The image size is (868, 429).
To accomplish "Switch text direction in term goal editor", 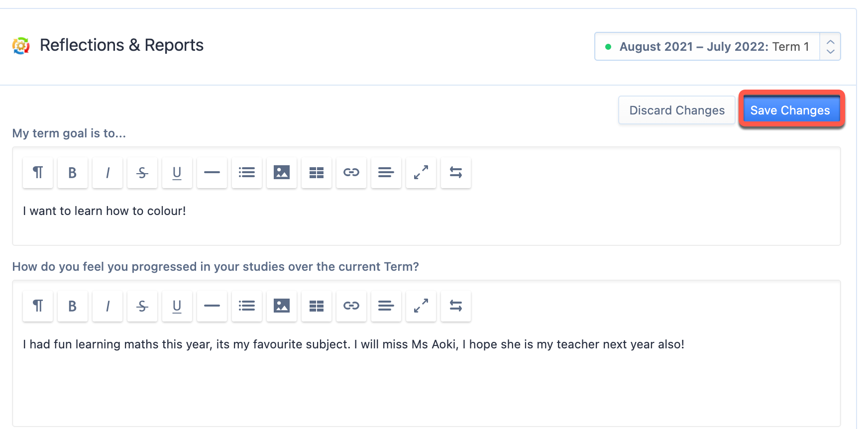I will point(456,173).
